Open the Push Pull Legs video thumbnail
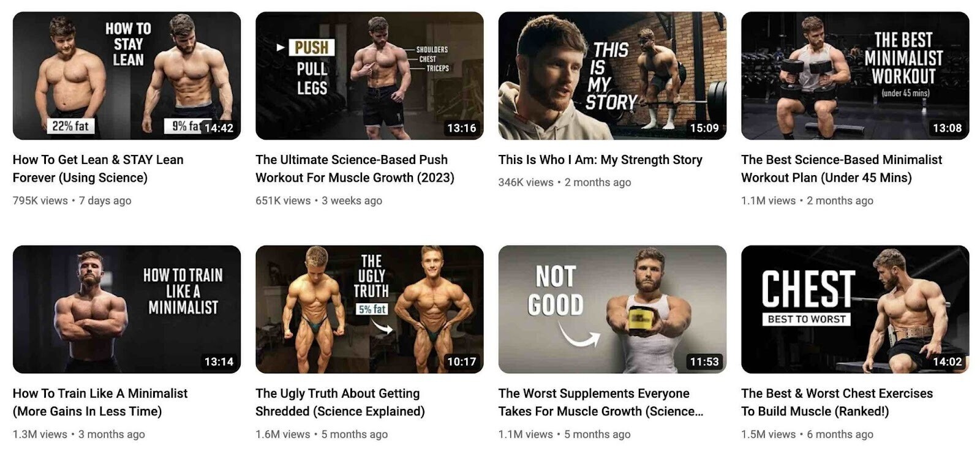Screen dimensions: 980x450 click(369, 75)
